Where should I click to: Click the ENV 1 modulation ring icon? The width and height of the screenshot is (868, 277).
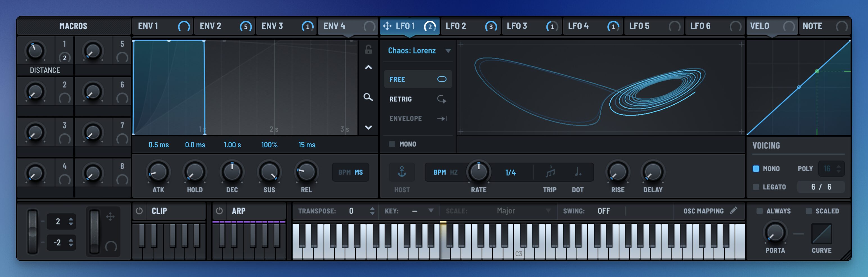184,26
